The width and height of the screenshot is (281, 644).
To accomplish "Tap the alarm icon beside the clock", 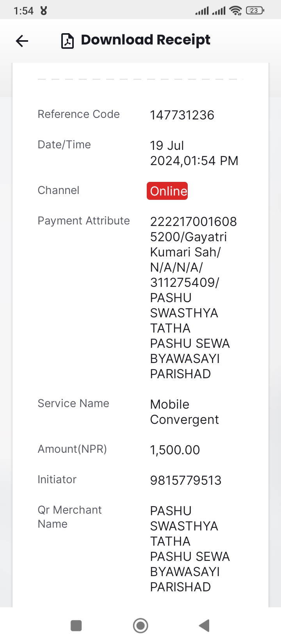I will point(44,11).
